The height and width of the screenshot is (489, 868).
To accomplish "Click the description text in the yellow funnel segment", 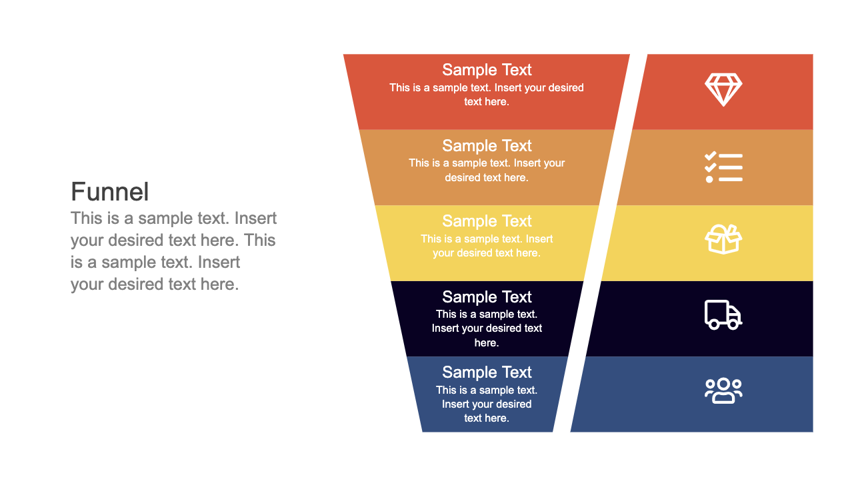I will click(x=487, y=246).
